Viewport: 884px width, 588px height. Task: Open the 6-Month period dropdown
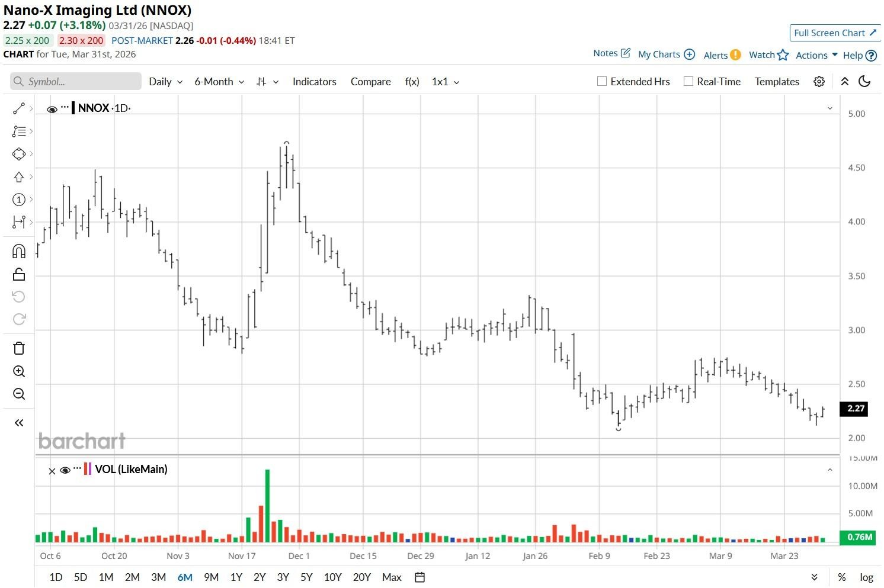click(x=219, y=82)
